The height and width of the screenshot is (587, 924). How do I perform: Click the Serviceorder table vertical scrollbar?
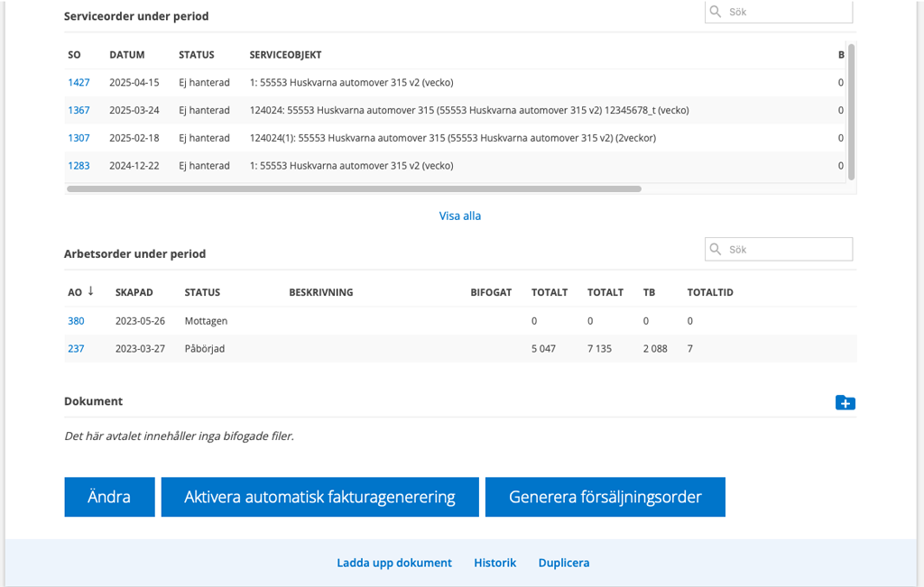pos(851,112)
